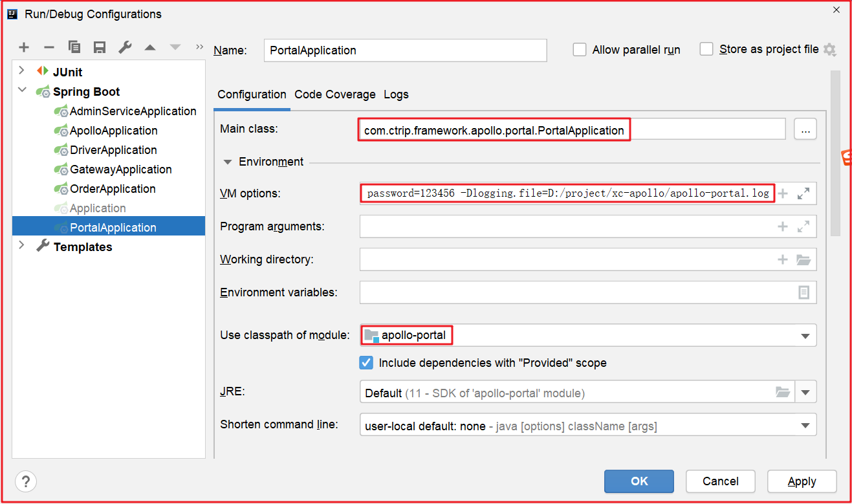Enable the Allow parallel run checkbox
This screenshot has width=852, height=504.
pos(580,50)
